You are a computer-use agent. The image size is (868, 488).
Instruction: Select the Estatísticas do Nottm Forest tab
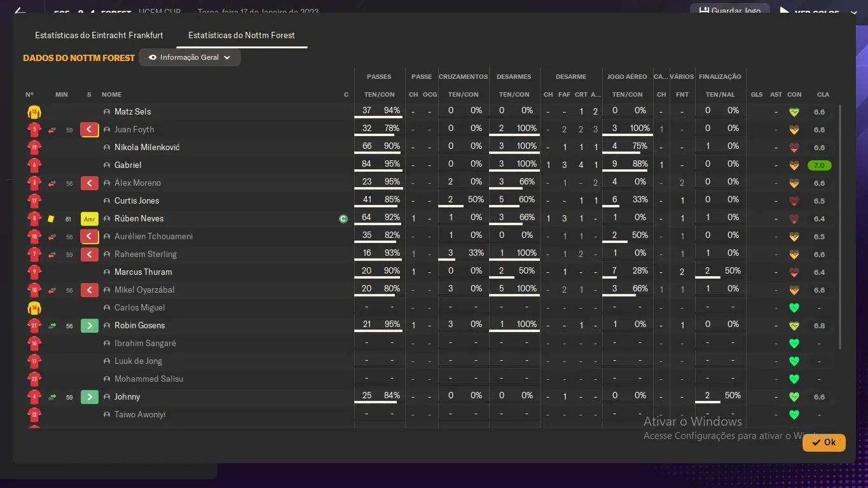pyautogui.click(x=242, y=36)
